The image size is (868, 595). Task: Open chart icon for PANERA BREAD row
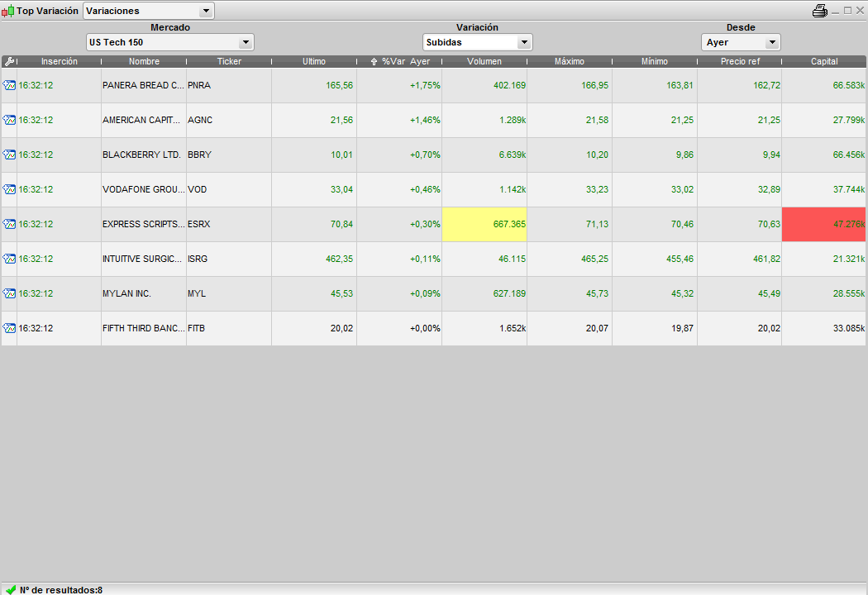(x=9, y=85)
